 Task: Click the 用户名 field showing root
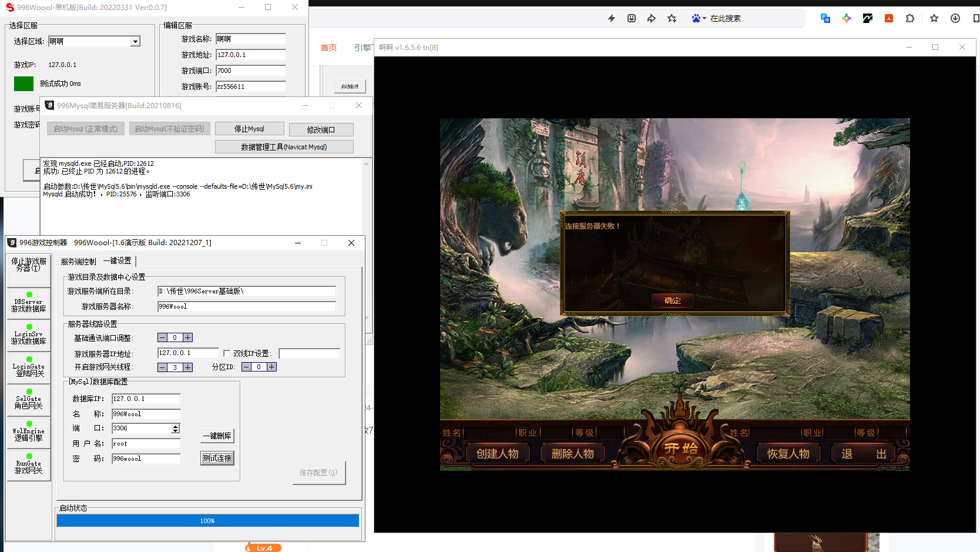tap(146, 443)
